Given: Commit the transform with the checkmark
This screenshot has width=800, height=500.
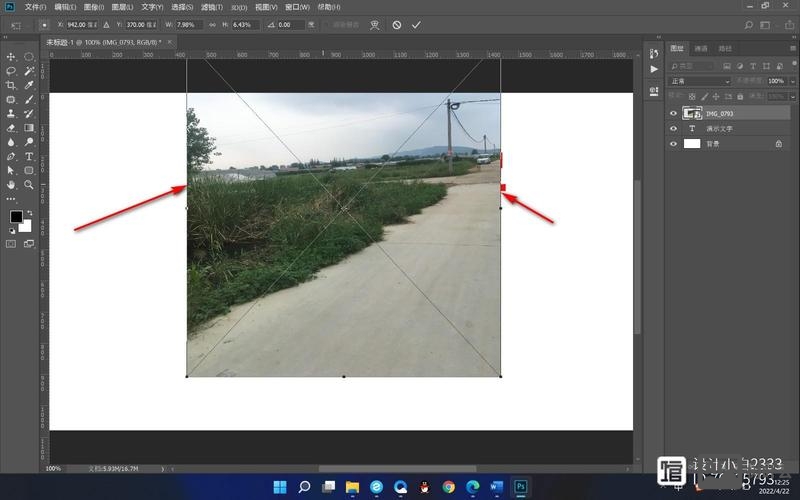Looking at the screenshot, I should (x=416, y=24).
